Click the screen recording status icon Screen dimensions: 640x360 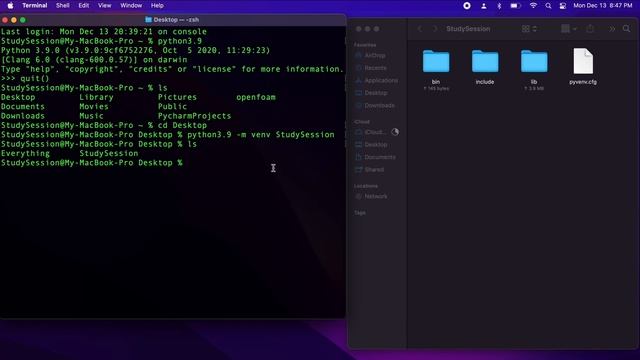(x=467, y=6)
